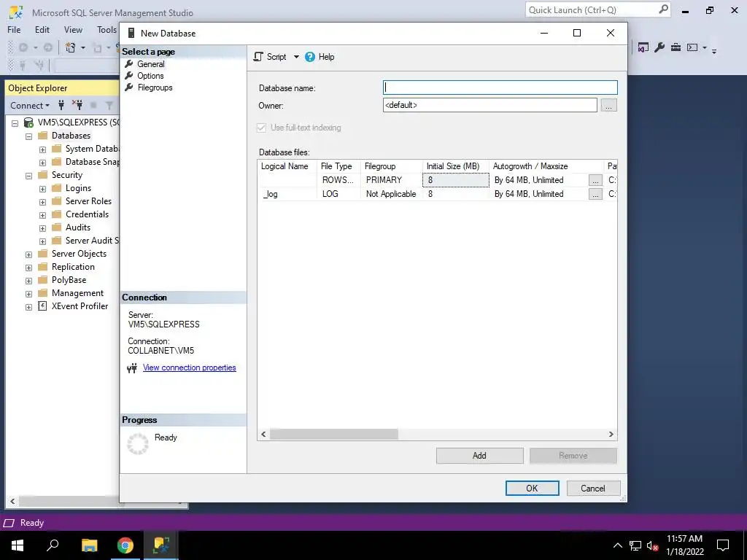747x560 pixels.
Task: Click Initial Size cell of ROWS file
Action: (x=455, y=180)
